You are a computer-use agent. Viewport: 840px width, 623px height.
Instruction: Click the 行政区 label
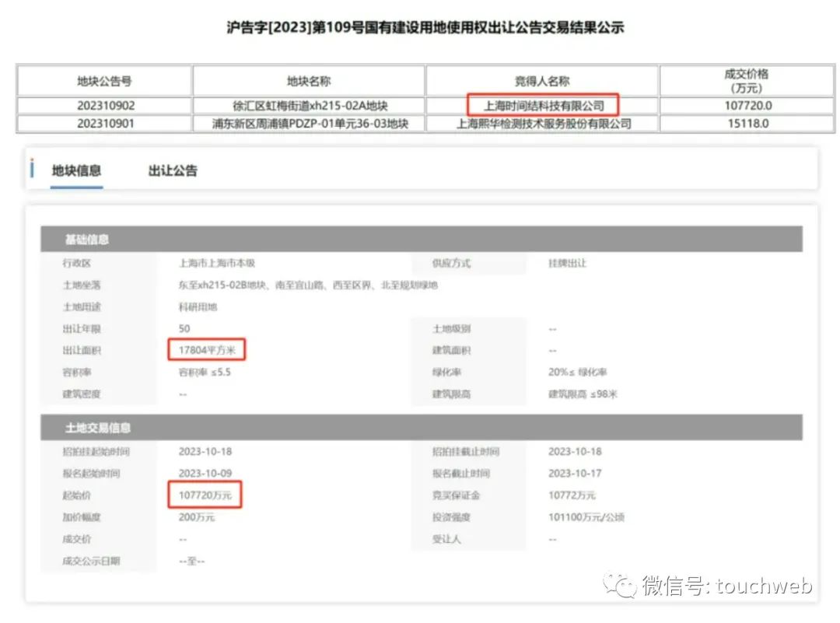(x=76, y=263)
